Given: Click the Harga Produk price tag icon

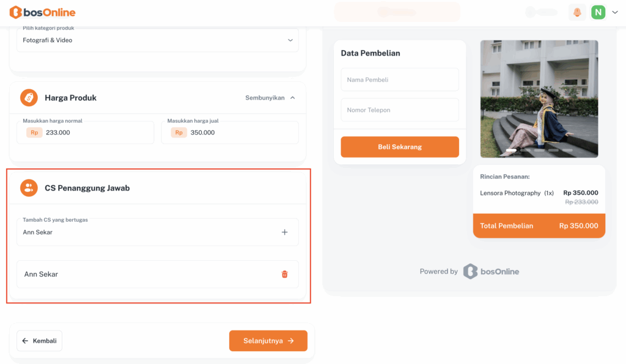Looking at the screenshot, I should [29, 98].
